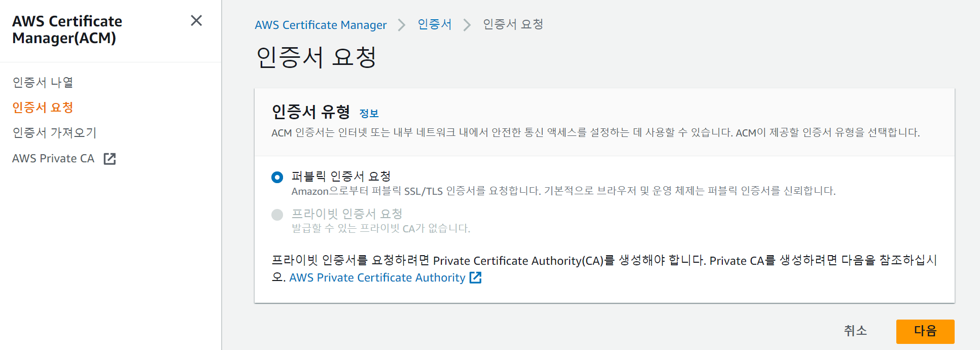Click external link icon beside AWS Private CA

tap(110, 159)
